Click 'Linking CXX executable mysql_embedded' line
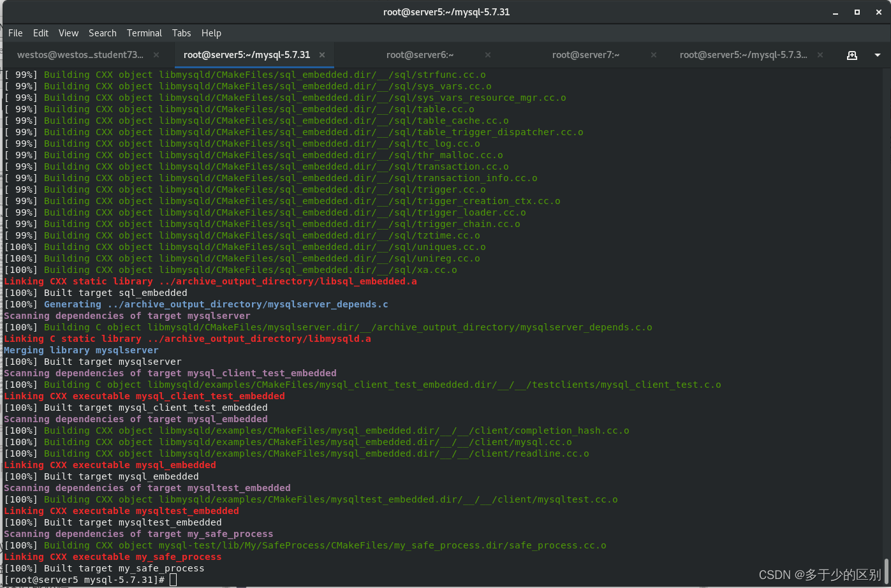Image resolution: width=891 pixels, height=588 pixels. tap(110, 465)
